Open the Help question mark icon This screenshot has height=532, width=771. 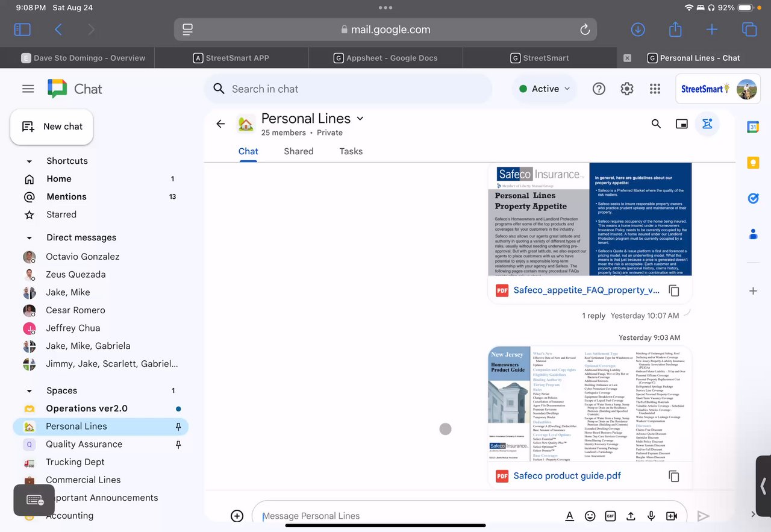tap(599, 89)
